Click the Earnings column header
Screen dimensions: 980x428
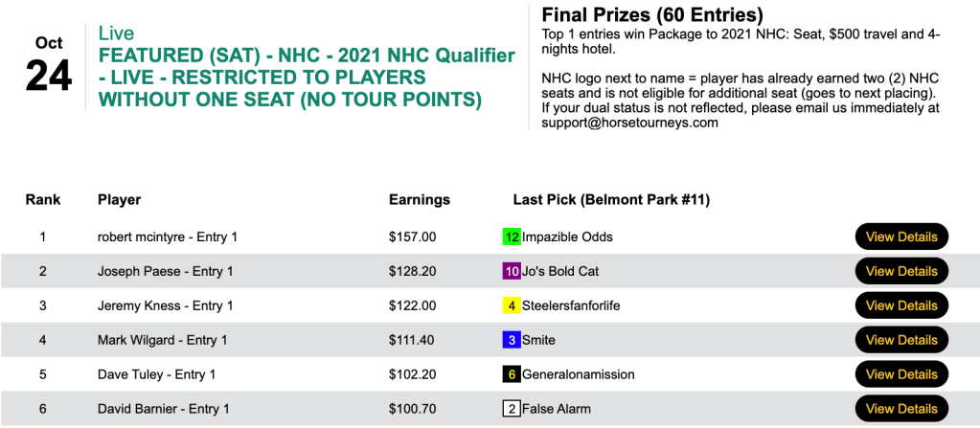pos(419,200)
